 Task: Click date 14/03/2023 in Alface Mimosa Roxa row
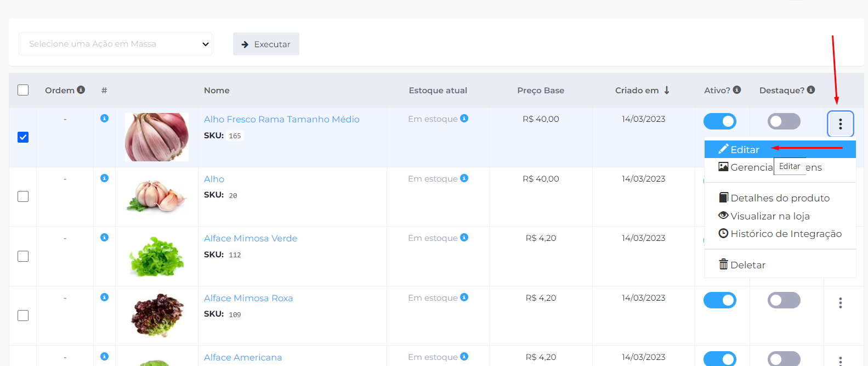click(644, 298)
